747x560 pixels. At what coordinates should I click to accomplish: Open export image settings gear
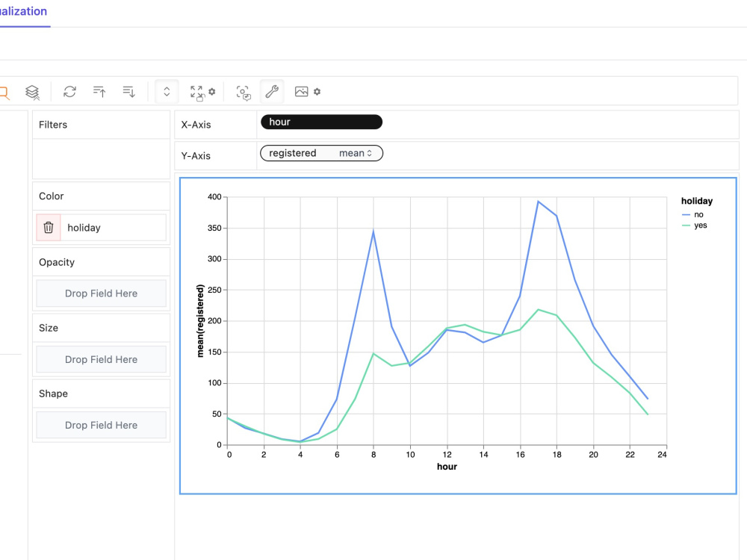[317, 91]
